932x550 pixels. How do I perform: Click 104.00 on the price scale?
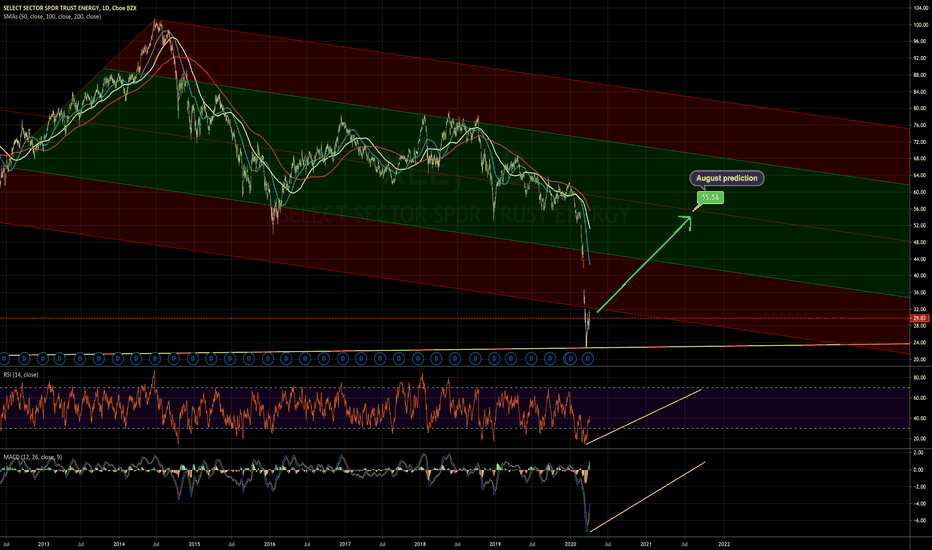pos(920,8)
